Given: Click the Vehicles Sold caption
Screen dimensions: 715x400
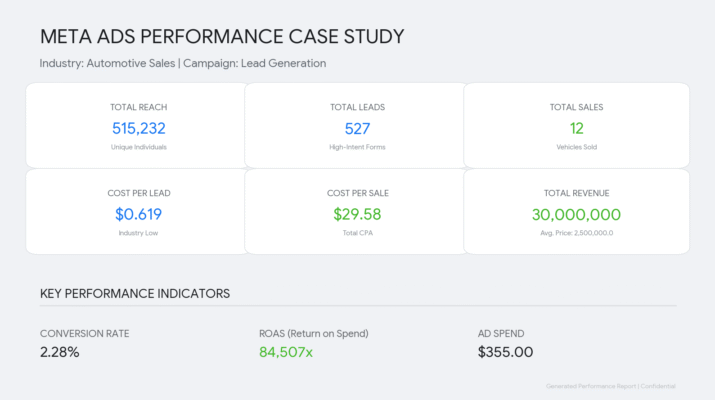Looking at the screenshot, I should click(x=576, y=147).
